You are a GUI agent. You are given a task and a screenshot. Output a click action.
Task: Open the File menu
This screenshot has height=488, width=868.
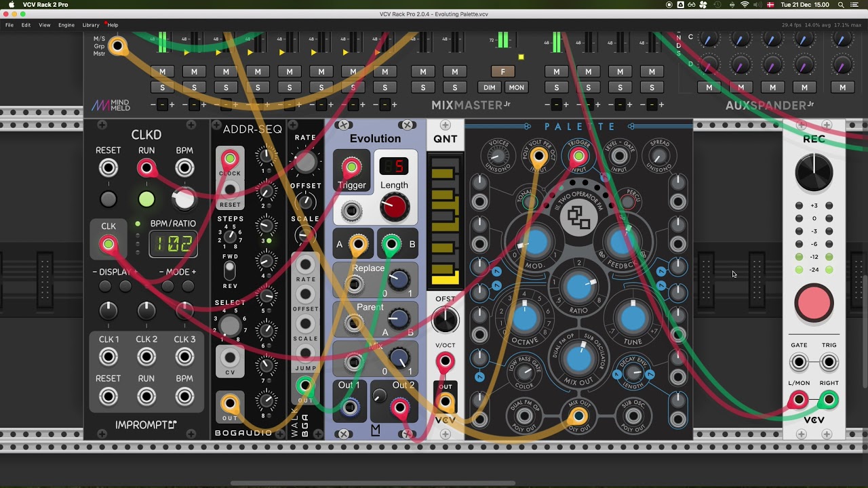tap(9, 25)
